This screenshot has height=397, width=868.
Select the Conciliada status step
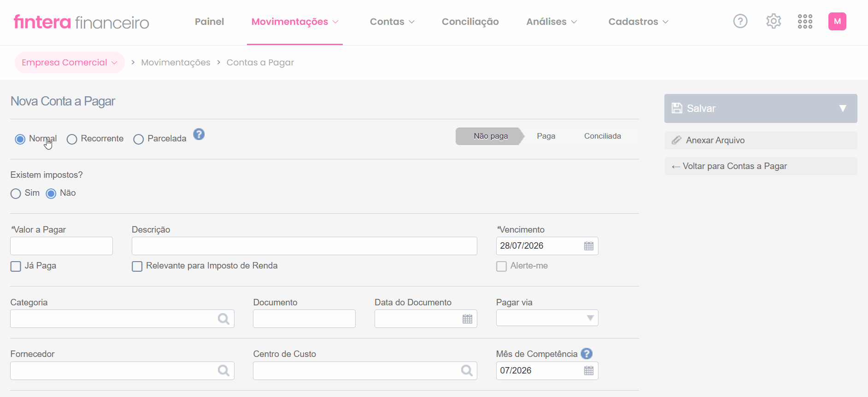[x=602, y=136]
